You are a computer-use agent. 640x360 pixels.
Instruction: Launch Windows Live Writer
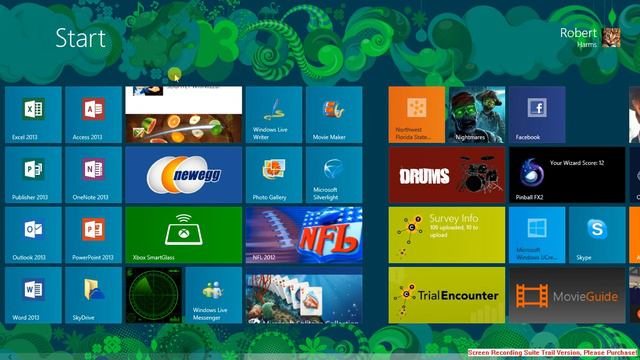click(274, 114)
